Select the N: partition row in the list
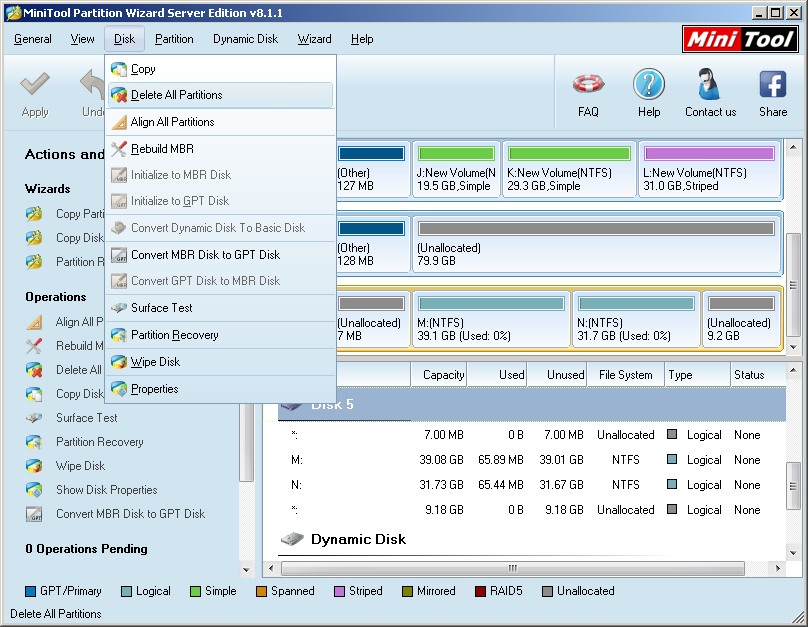 click(x=520, y=485)
